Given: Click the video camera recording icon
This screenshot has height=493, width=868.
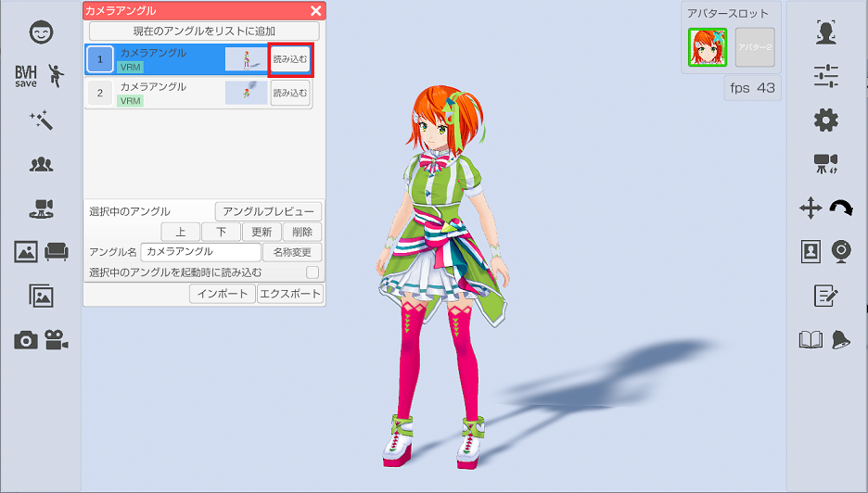Looking at the screenshot, I should click(x=57, y=340).
